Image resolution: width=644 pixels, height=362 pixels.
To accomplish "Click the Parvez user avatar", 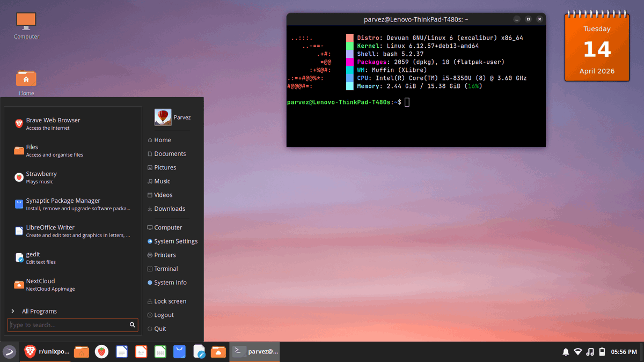I will [x=163, y=117].
